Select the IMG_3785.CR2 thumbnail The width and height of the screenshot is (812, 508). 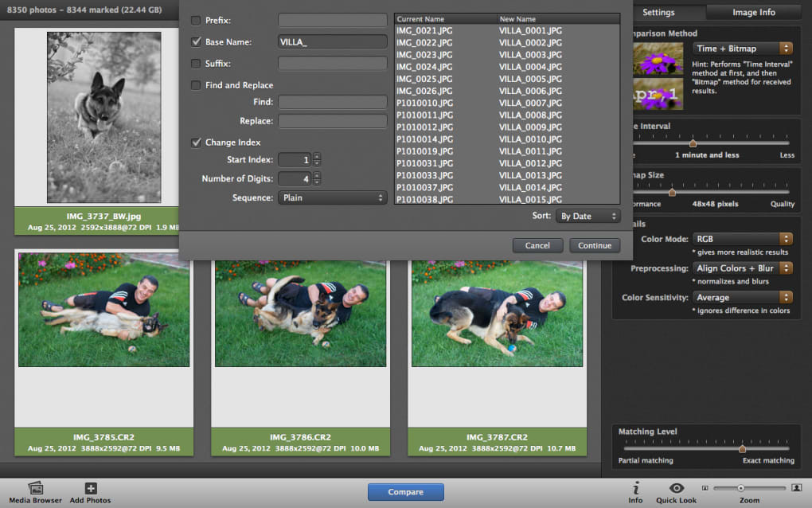click(103, 310)
